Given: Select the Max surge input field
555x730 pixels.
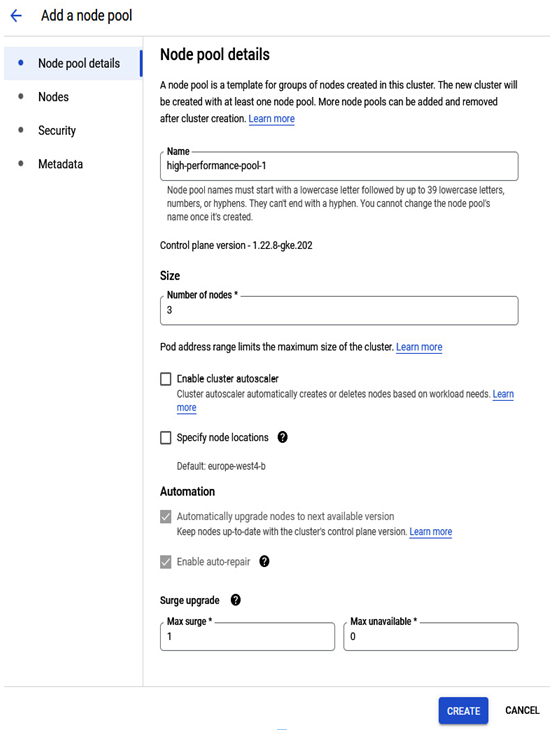Looking at the screenshot, I should (247, 636).
